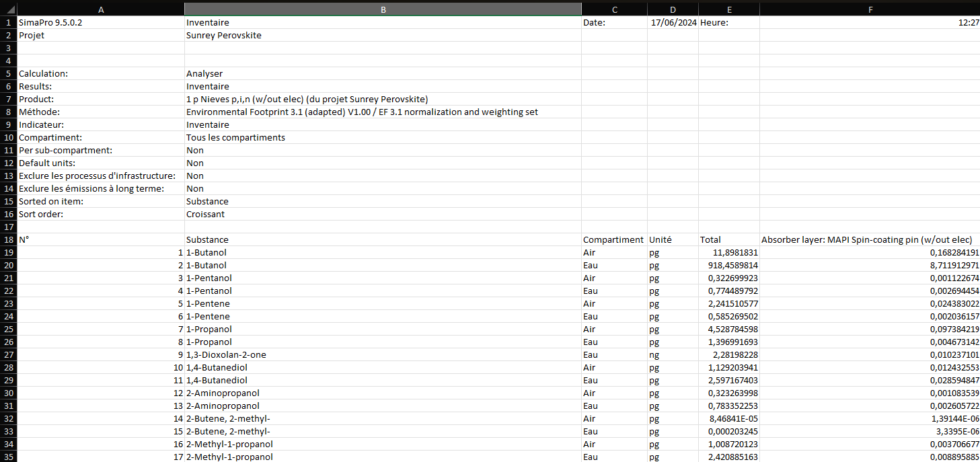Viewport: 980px width, 462px height.
Task: Click the Total value 918,4589814
Action: 729,266
